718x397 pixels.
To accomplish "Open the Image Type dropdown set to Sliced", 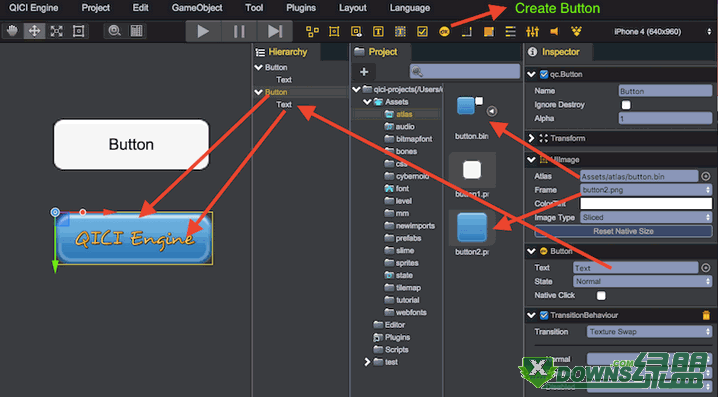I will pyautogui.click(x=646, y=218).
